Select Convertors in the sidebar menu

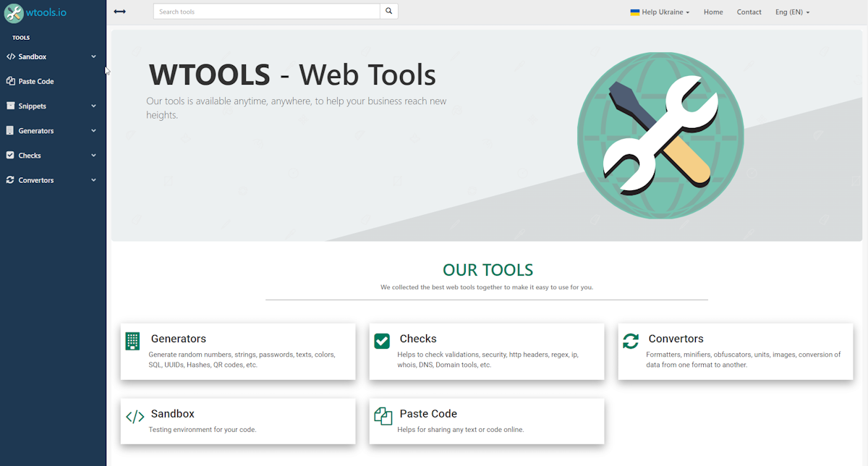(36, 180)
